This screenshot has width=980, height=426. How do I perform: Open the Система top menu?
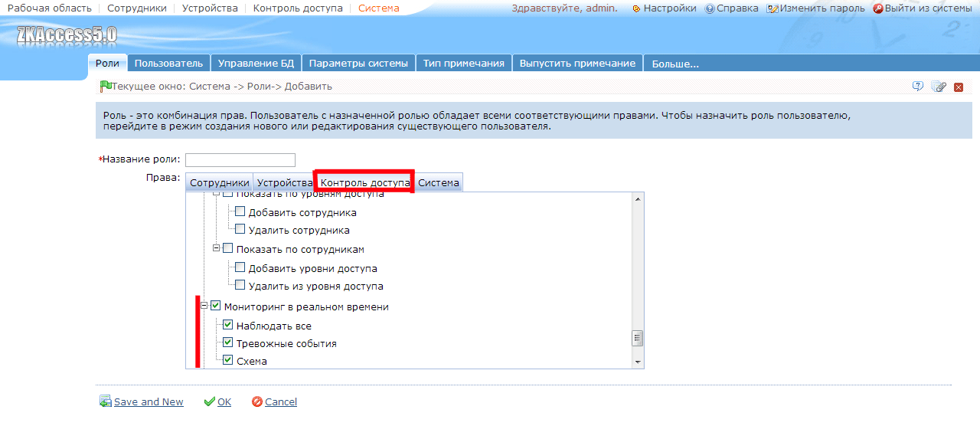coord(379,8)
